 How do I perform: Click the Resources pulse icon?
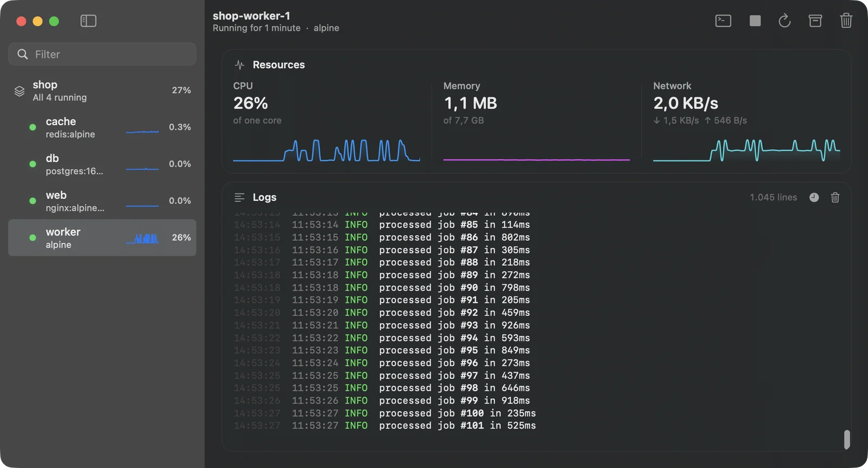pyautogui.click(x=239, y=65)
